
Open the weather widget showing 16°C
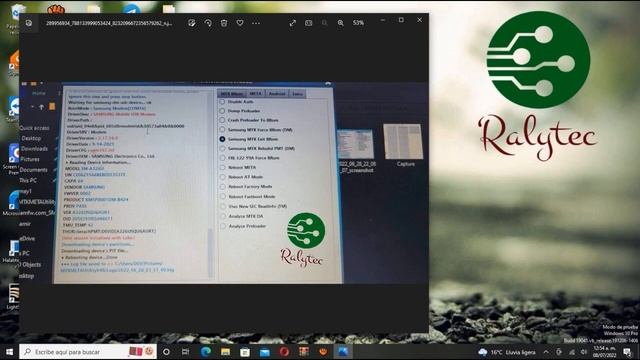coord(507,352)
